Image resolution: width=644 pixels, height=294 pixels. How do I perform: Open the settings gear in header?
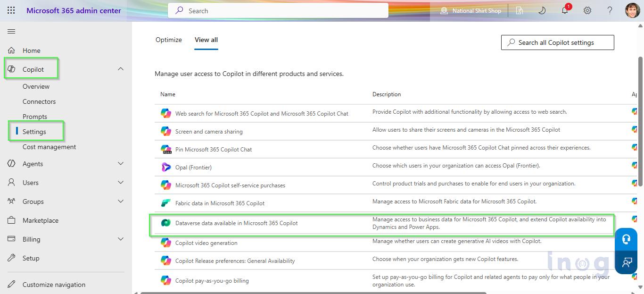coord(587,10)
